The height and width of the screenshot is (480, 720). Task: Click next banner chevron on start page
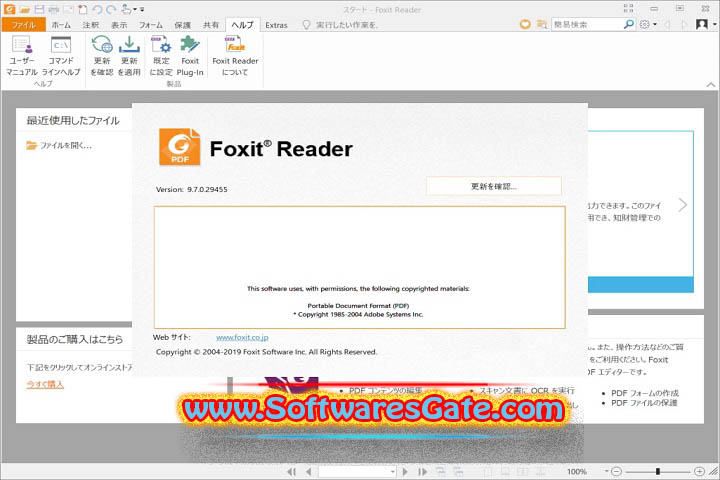click(x=683, y=205)
